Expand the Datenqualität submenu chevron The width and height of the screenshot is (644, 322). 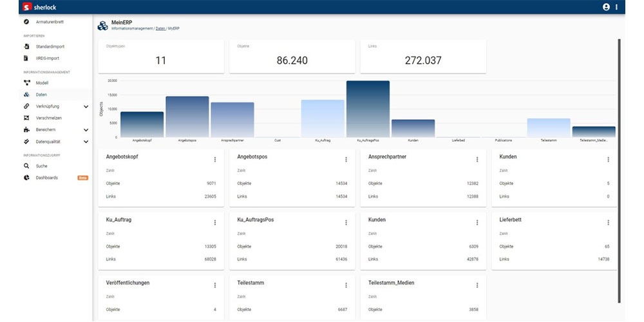(x=86, y=142)
